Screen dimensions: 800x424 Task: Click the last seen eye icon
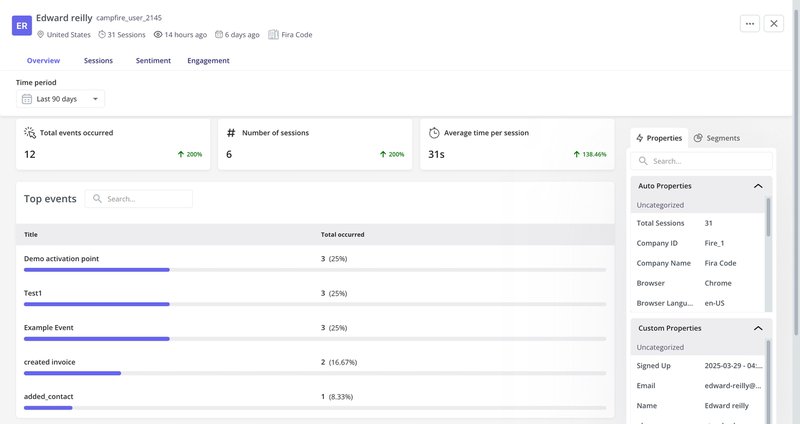pos(158,34)
